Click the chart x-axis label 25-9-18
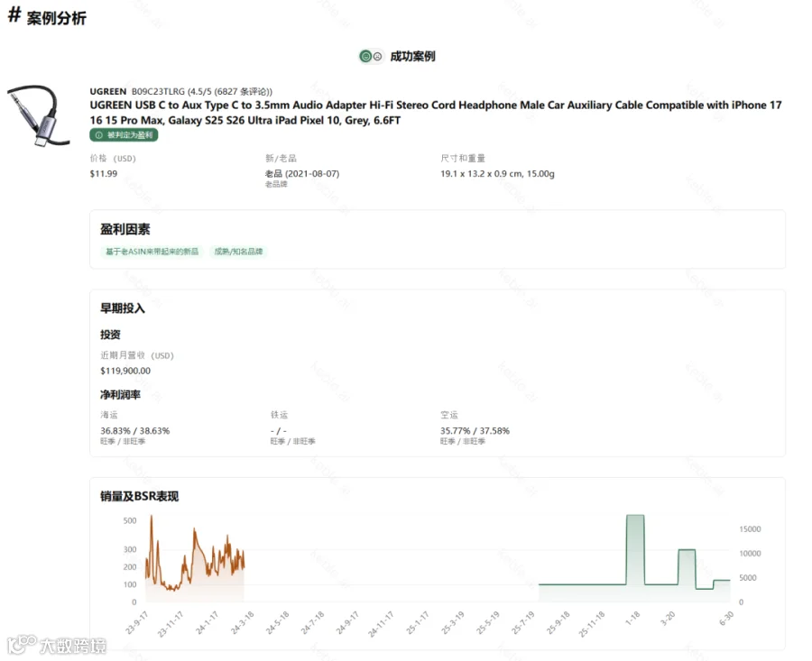 [558, 622]
